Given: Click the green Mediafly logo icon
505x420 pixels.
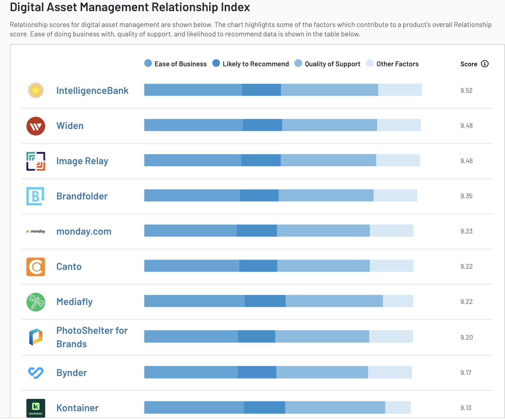Looking at the screenshot, I should coord(36,302).
